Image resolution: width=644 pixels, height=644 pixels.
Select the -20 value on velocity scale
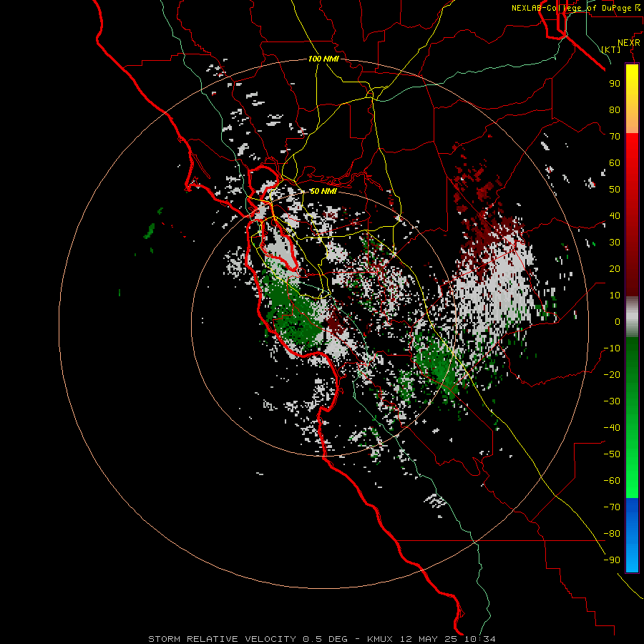(612, 374)
